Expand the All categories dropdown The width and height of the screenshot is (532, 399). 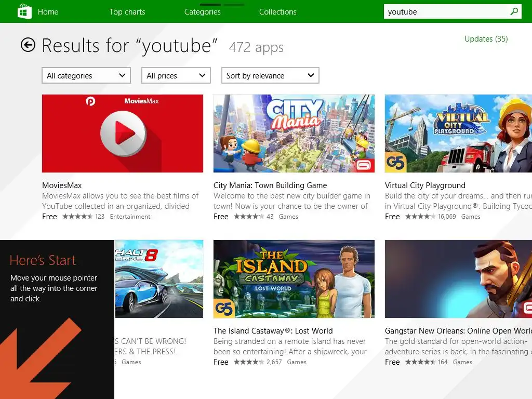coord(86,75)
